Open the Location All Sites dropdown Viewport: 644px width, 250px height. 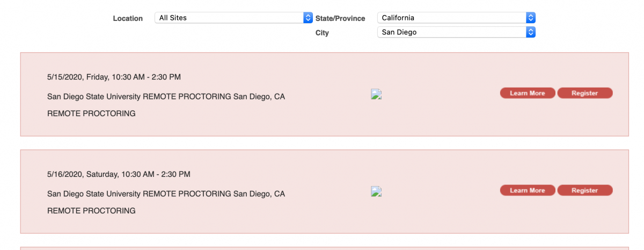[x=233, y=18]
